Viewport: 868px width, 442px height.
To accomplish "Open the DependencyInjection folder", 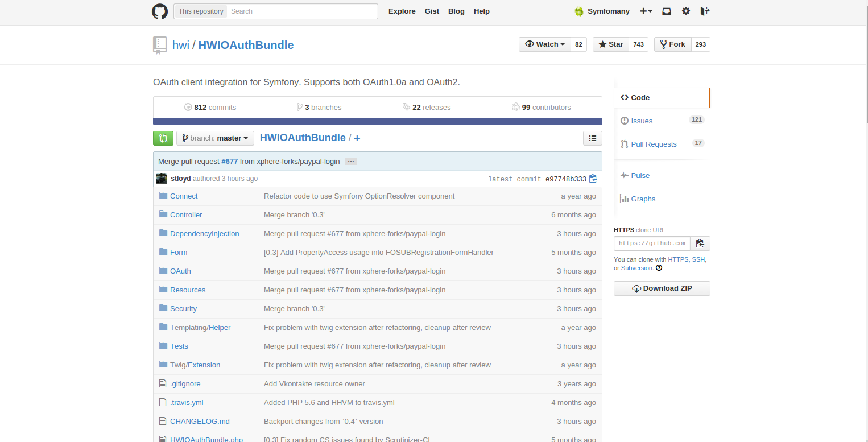I will (x=205, y=233).
